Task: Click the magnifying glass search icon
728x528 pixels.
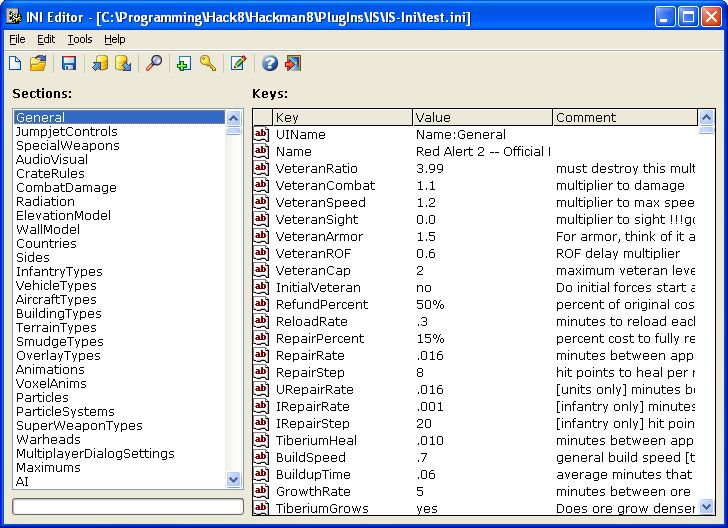Action: [x=153, y=64]
